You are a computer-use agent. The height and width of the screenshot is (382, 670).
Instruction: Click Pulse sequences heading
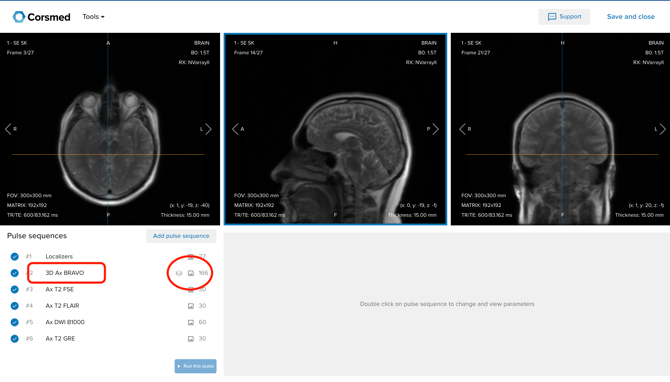click(x=37, y=236)
